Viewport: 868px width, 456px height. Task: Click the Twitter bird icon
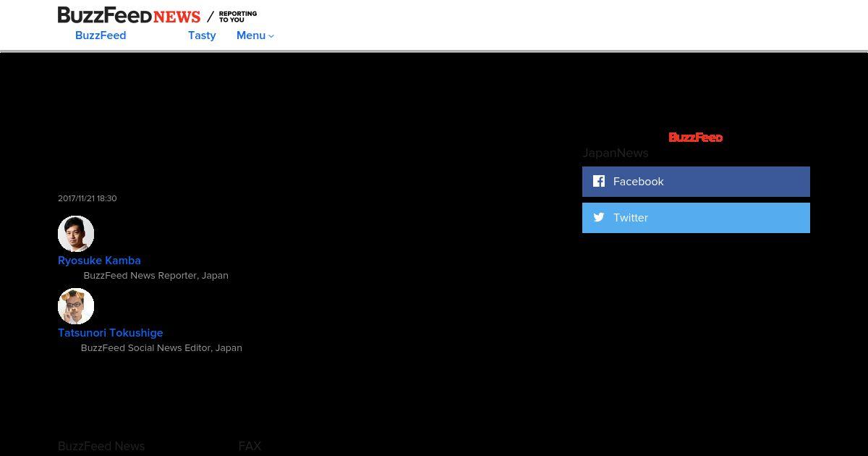tap(599, 217)
